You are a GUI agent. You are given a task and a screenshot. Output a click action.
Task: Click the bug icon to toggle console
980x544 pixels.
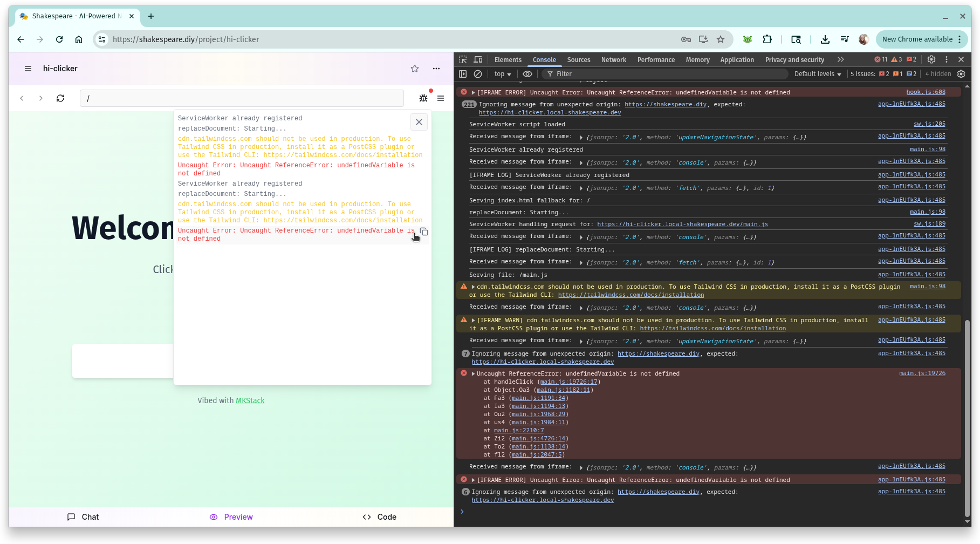[423, 98]
